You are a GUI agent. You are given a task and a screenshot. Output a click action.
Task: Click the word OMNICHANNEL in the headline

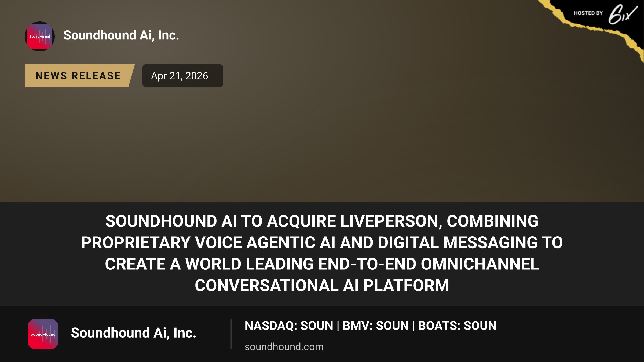coord(480,264)
